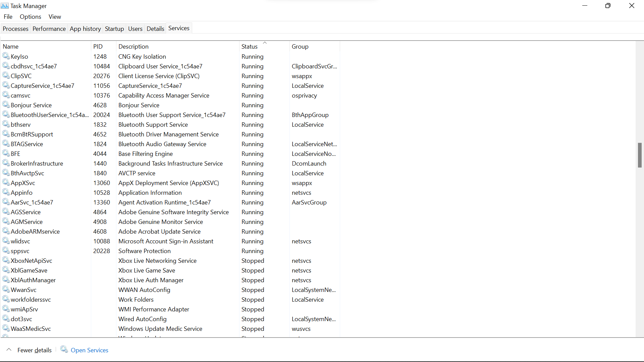Click the ClipSVC service gear icon
644x362 pixels.
(x=6, y=75)
